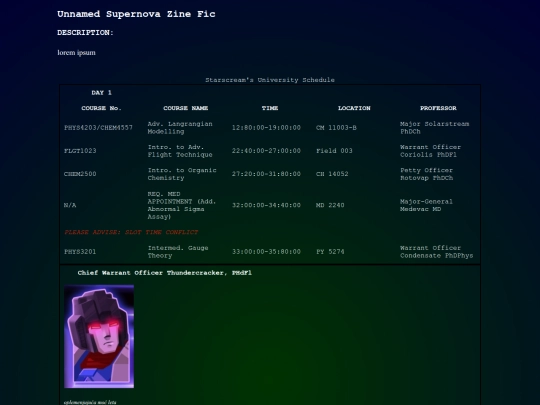
Task: Click the 'DAY 1' table label
Action: coord(102,93)
